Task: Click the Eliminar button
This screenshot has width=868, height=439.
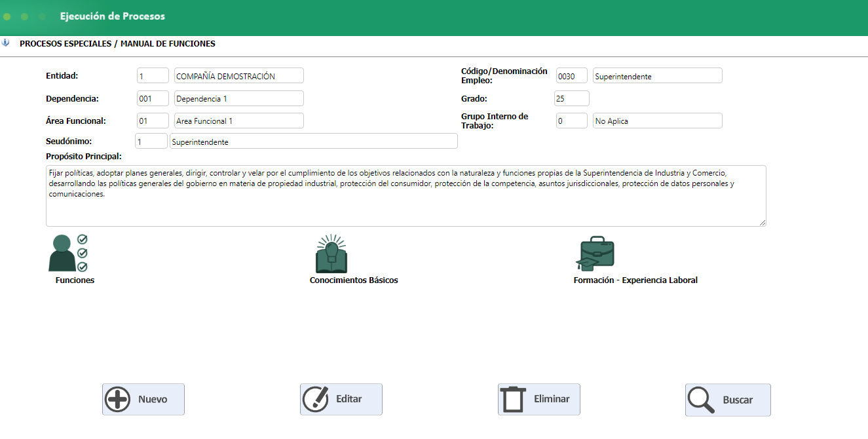Action: click(539, 399)
